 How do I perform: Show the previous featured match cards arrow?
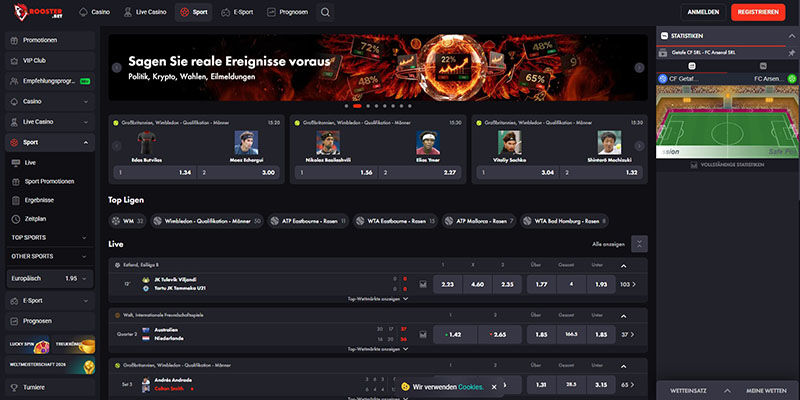[x=117, y=146]
